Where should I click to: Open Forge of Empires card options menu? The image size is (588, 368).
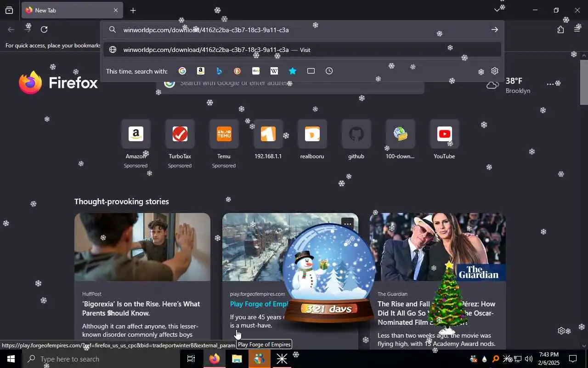pyautogui.click(x=348, y=224)
